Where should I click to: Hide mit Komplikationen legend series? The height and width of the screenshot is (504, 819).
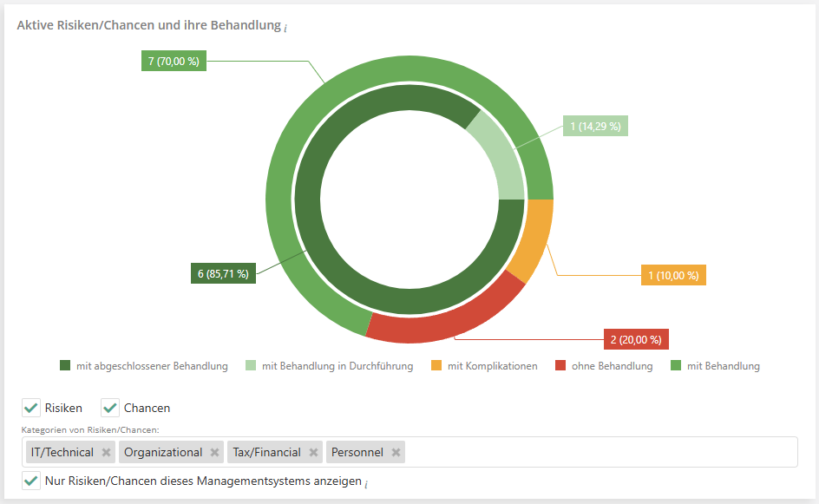484,366
